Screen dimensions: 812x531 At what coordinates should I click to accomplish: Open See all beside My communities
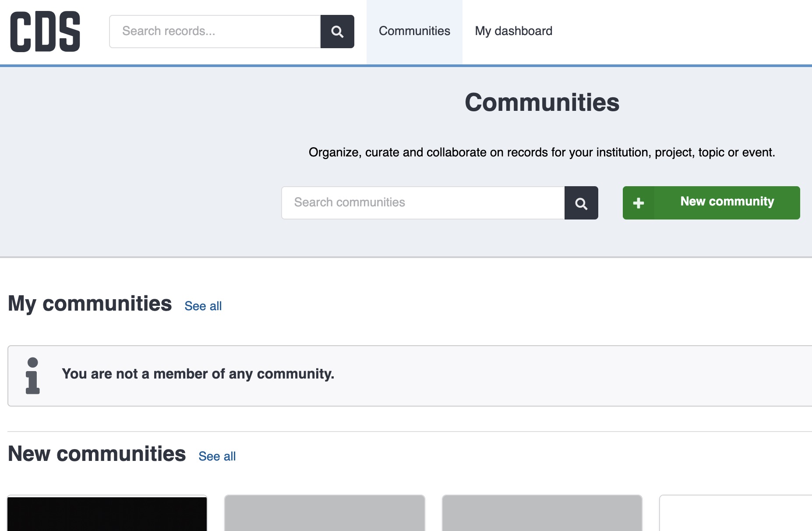click(203, 306)
